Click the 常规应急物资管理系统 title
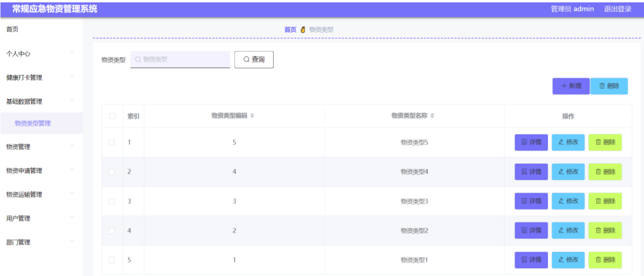Viewport: 644px width, 276px height. [55, 9]
